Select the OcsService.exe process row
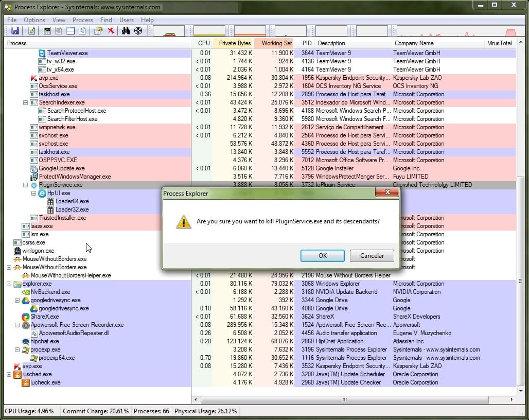This screenshot has height=420, width=529. pos(260,86)
